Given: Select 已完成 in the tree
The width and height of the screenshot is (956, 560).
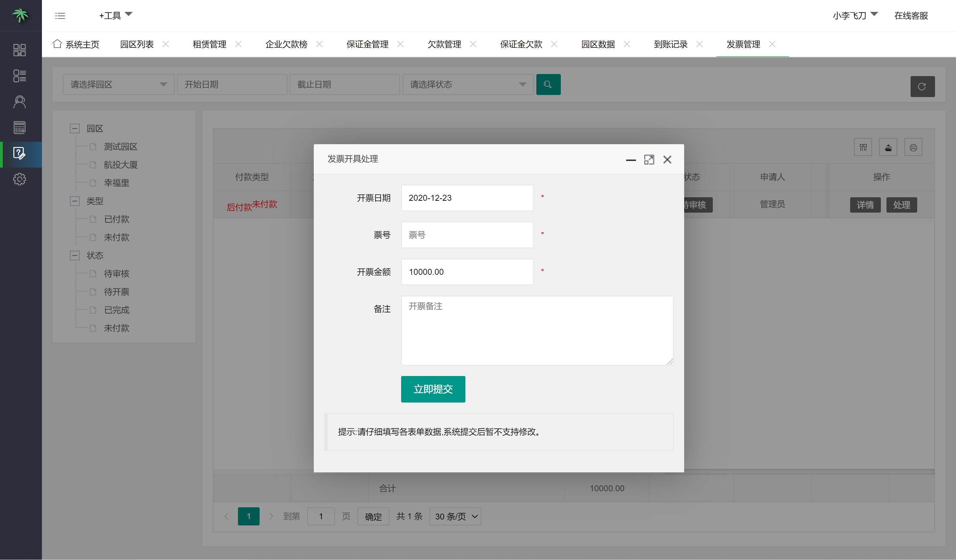Looking at the screenshot, I should [x=116, y=310].
